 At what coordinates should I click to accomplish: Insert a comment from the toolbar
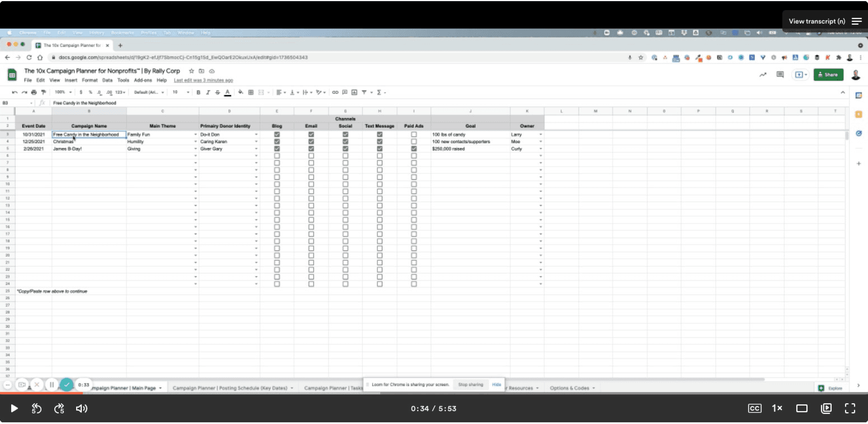pyautogui.click(x=344, y=92)
